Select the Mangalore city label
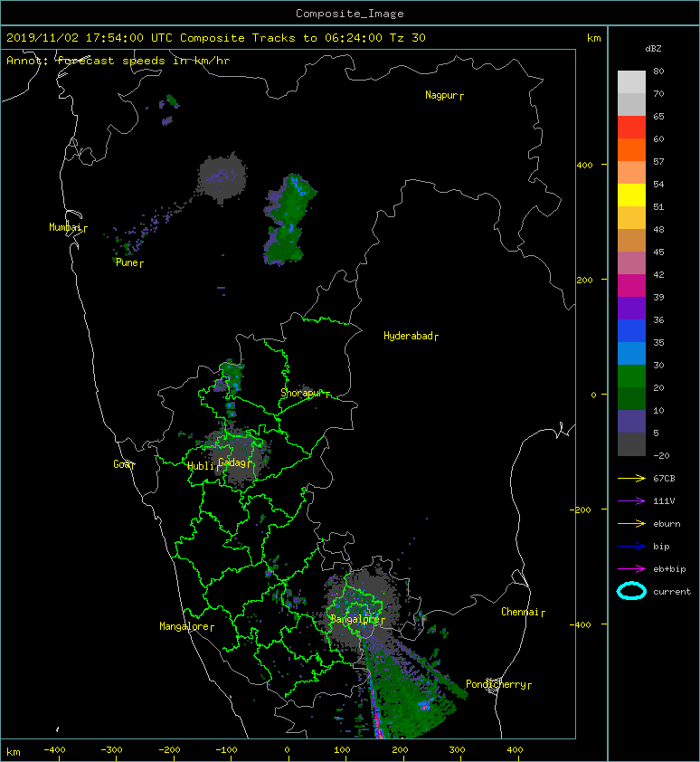This screenshot has width=700, height=762. (186, 627)
